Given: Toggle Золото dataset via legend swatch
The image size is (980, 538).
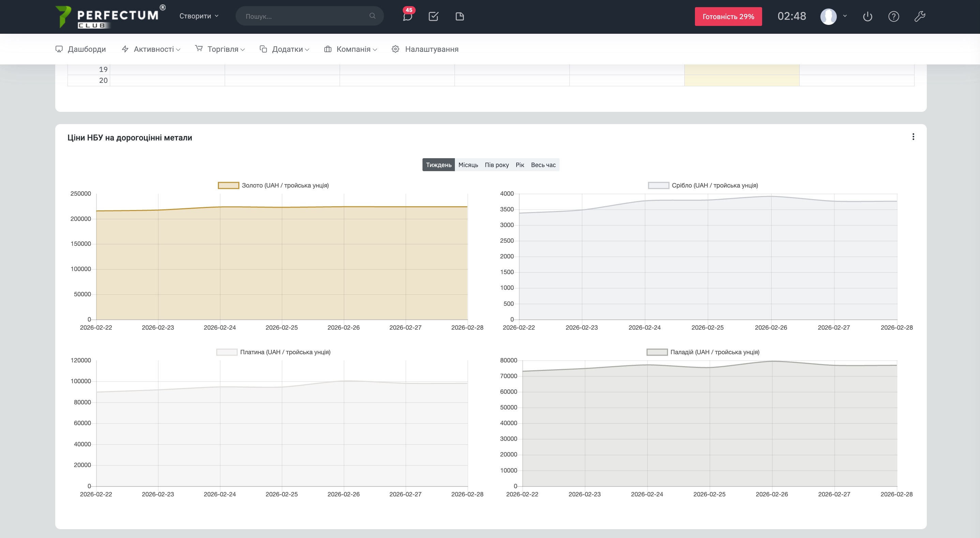Looking at the screenshot, I should pyautogui.click(x=228, y=185).
